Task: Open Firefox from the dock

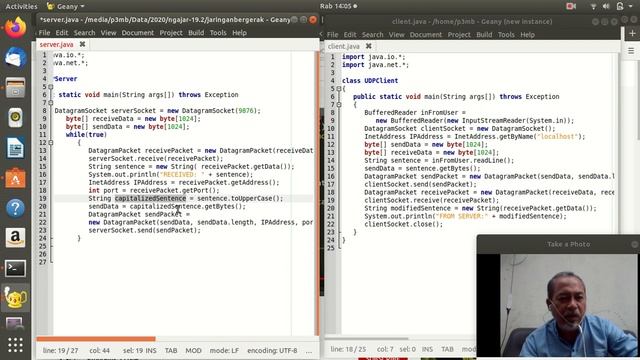Action: click(x=15, y=28)
